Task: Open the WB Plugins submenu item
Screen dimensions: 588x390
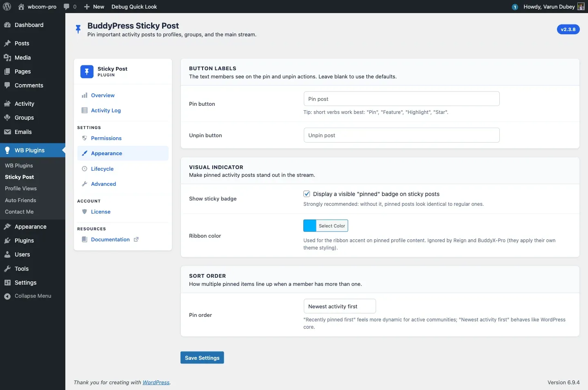Action: pyautogui.click(x=19, y=165)
